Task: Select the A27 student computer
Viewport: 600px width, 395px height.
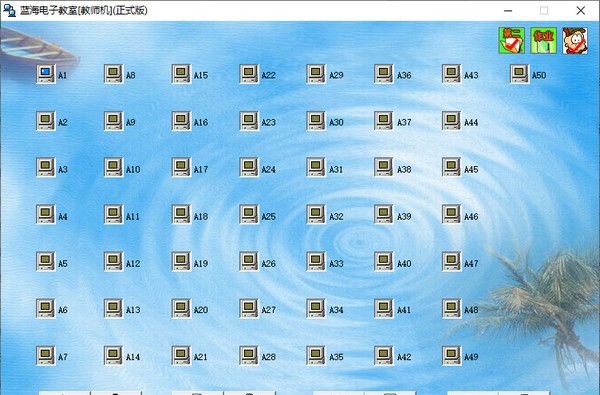Action: click(x=249, y=308)
